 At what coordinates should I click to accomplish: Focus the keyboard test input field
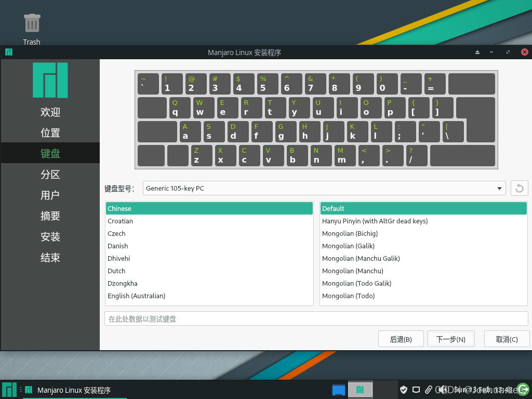[316, 318]
